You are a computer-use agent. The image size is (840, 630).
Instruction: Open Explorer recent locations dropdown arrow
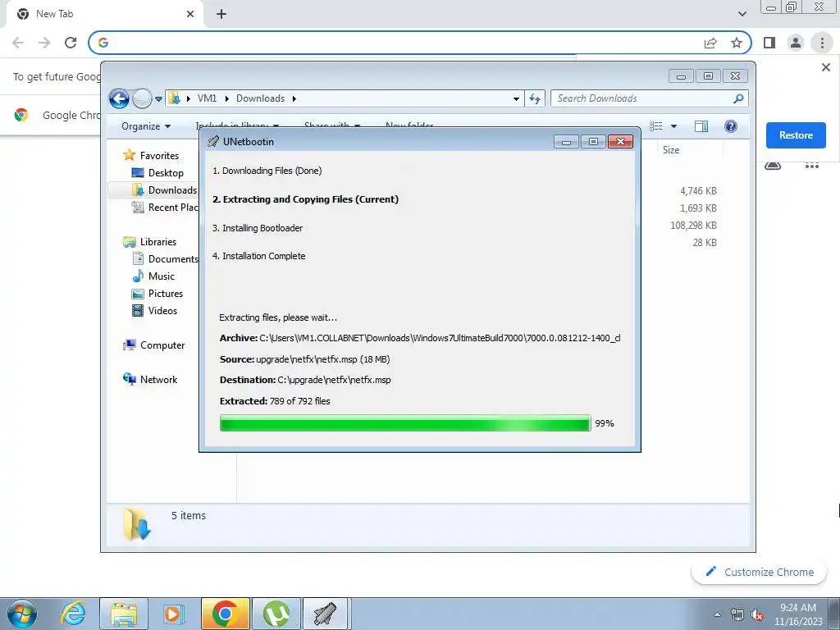[x=158, y=99]
